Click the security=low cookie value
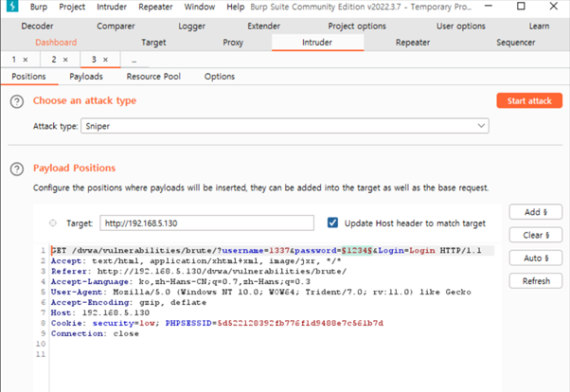This screenshot has height=392, width=570. point(124,323)
